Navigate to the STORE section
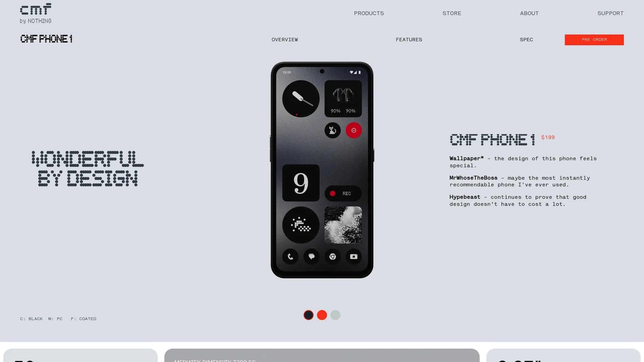Viewport: 644px width, 362px height. [x=452, y=13]
